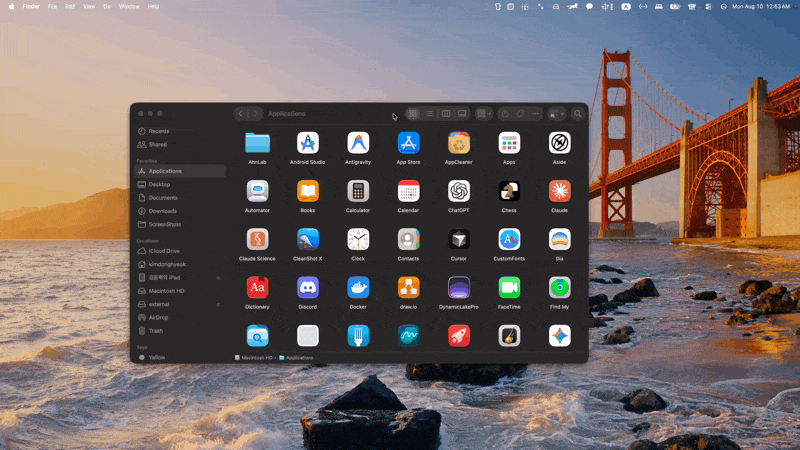Open the File menu

(x=52, y=7)
